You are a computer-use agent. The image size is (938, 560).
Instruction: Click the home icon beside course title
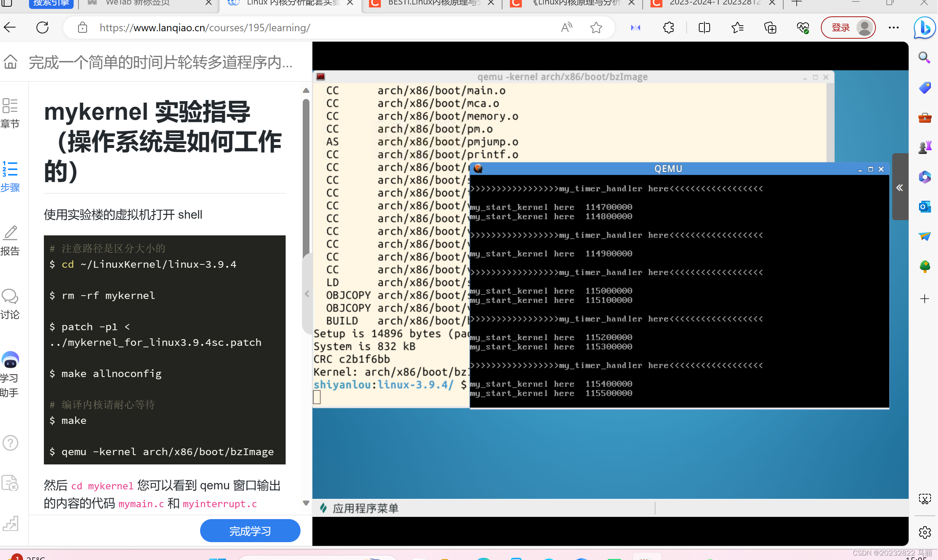pos(10,61)
